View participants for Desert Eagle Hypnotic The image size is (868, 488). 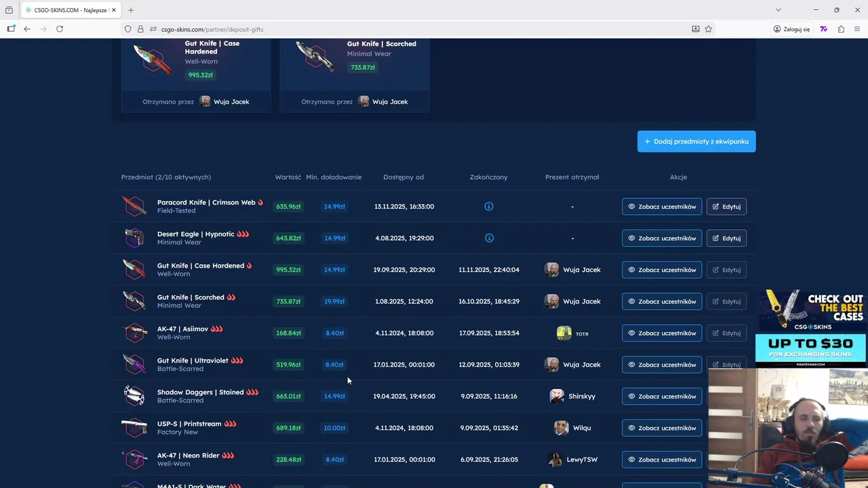662,238
